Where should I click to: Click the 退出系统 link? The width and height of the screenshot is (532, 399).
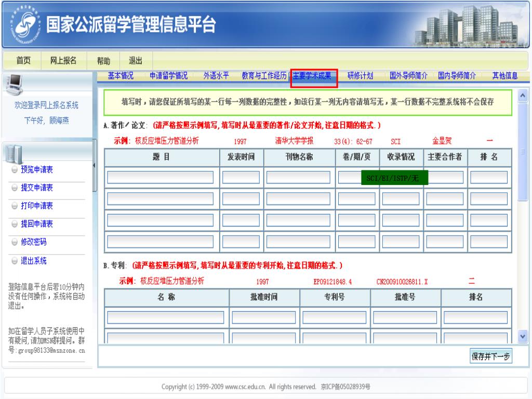[x=34, y=261]
